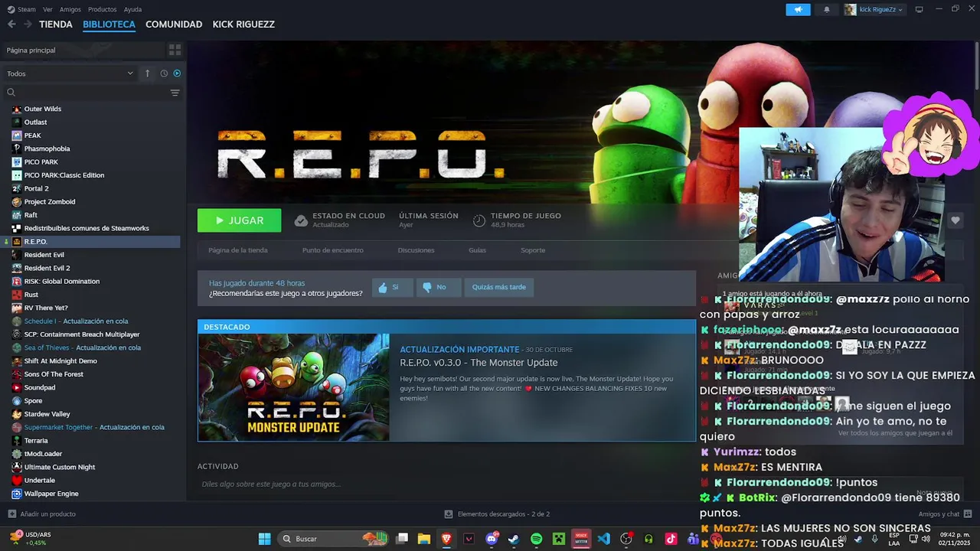
Task: Click the play time clock icon
Action: (x=479, y=220)
